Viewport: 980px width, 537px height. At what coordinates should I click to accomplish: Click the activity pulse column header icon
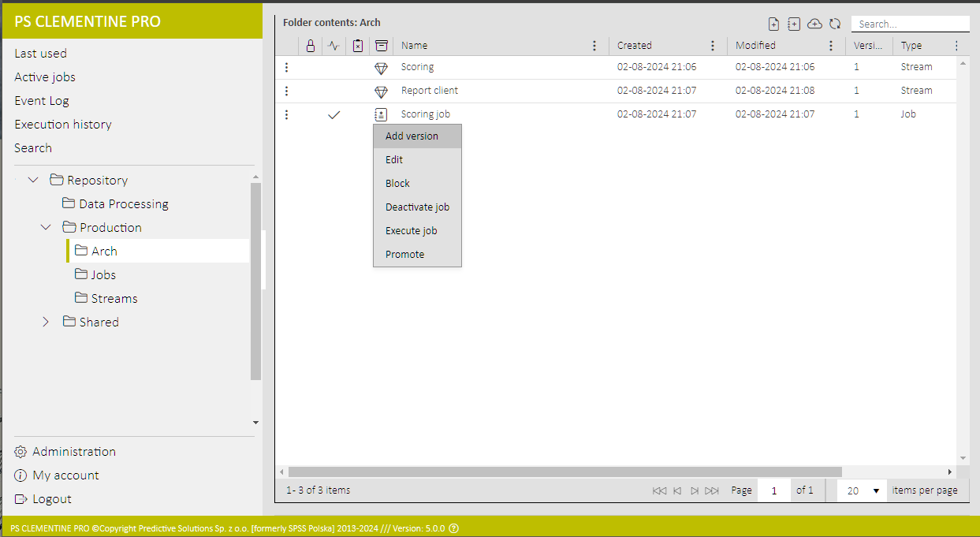tap(333, 46)
